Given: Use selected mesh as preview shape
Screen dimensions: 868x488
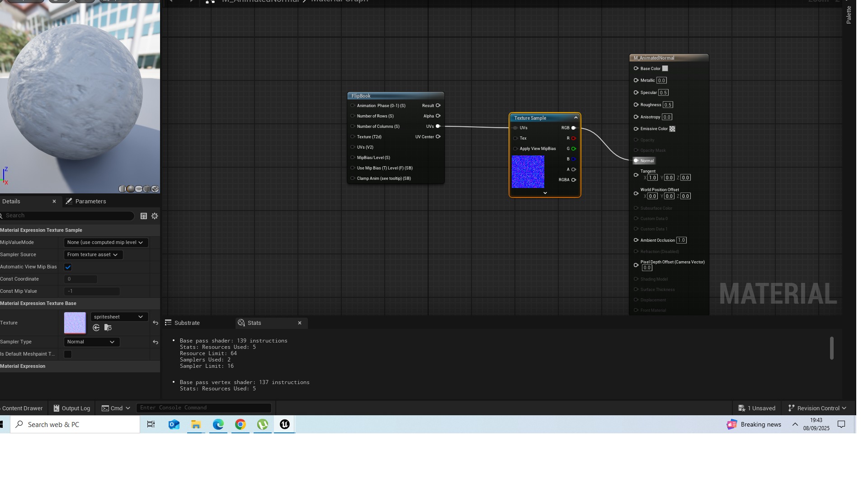Looking at the screenshot, I should click(155, 189).
